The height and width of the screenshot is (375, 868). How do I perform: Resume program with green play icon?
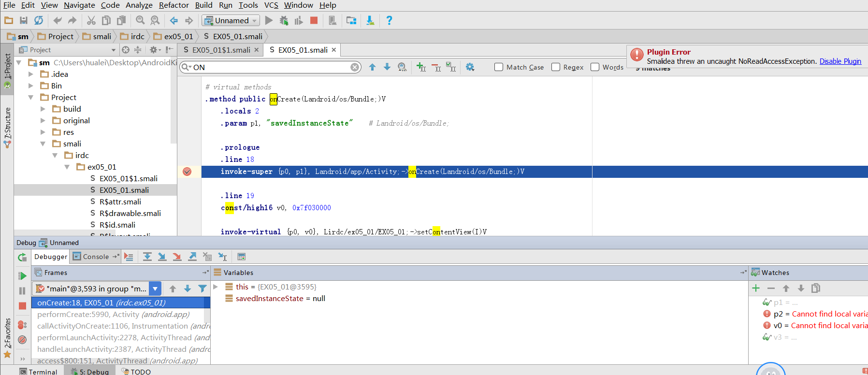pos(22,276)
